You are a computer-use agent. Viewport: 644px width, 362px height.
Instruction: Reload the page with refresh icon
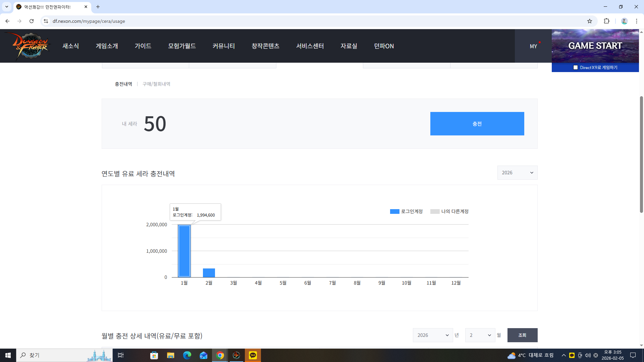[x=32, y=21]
